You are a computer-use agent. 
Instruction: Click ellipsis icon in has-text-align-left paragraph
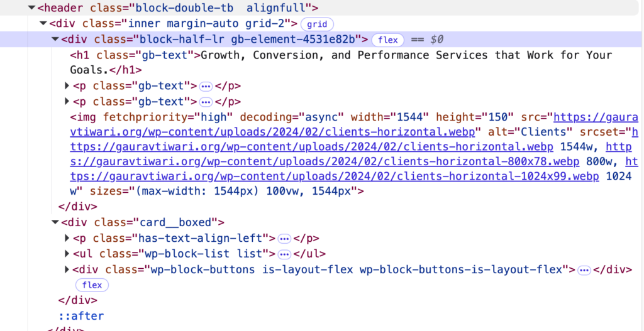coord(284,239)
